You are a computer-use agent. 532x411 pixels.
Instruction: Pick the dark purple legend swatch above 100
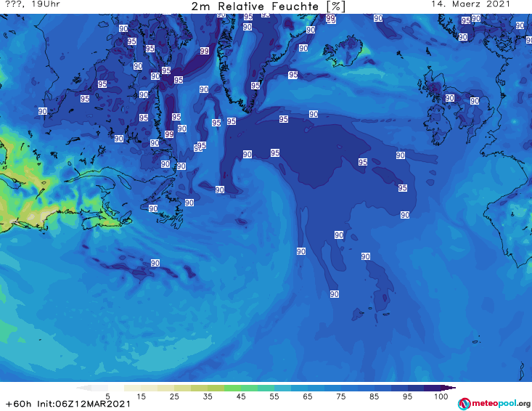point(448,388)
